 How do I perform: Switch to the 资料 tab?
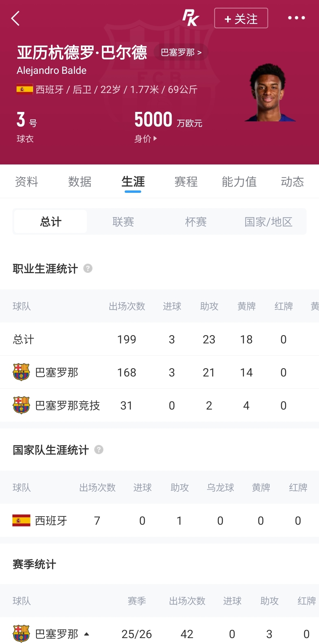tap(27, 182)
